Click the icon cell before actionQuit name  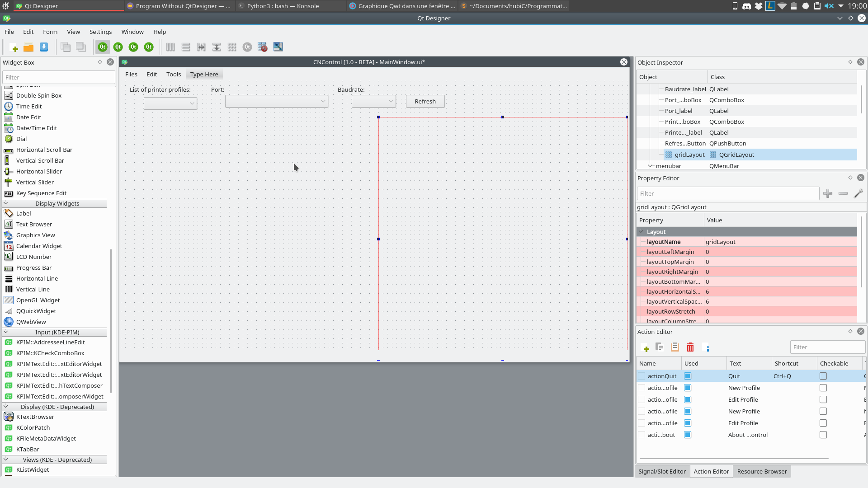tap(642, 376)
